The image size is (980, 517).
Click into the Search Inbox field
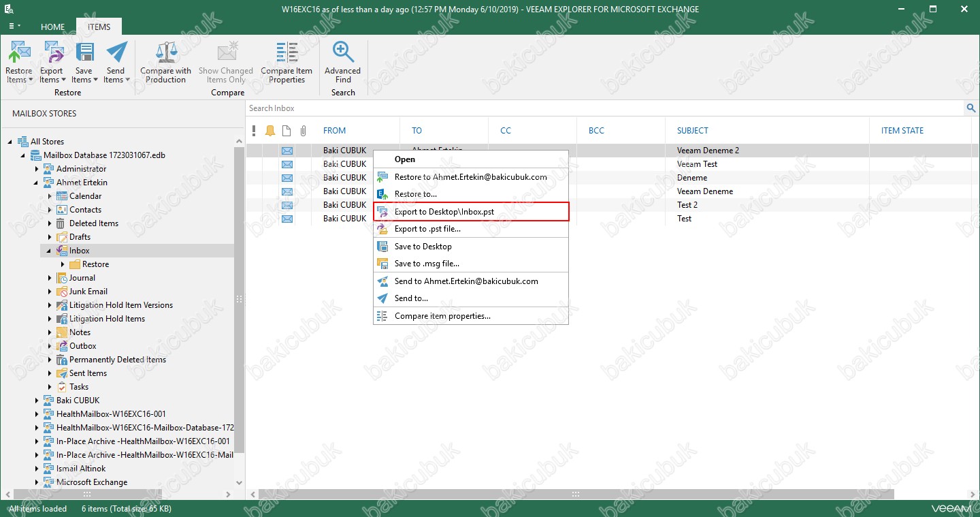click(605, 108)
